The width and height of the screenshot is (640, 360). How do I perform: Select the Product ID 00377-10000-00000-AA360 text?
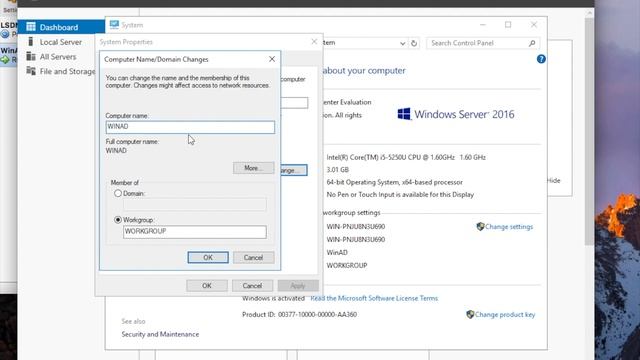click(x=299, y=315)
